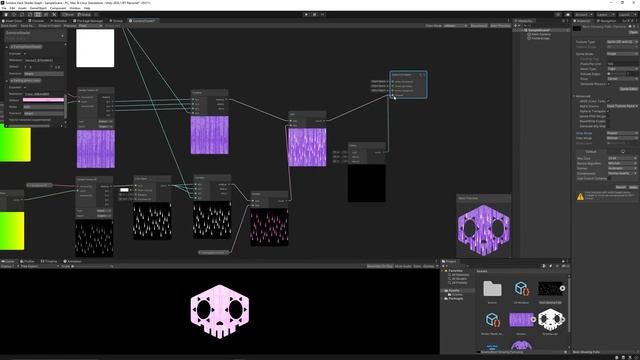Viewport: 640px width, 360px height.
Task: Open the GameObject menu
Action: (38, 8)
